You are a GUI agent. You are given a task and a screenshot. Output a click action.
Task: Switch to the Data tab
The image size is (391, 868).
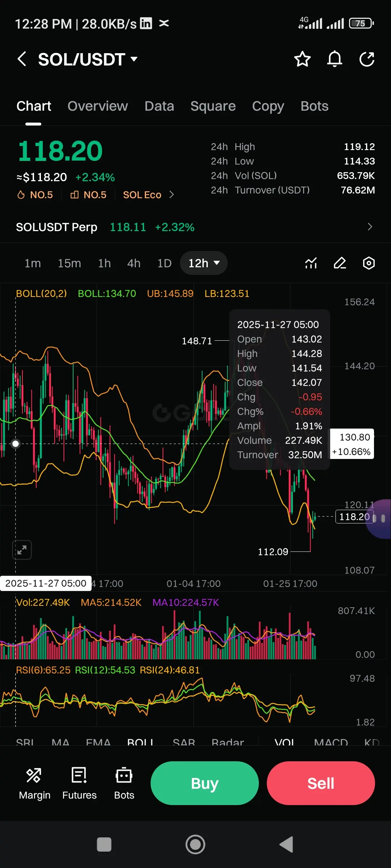point(159,106)
